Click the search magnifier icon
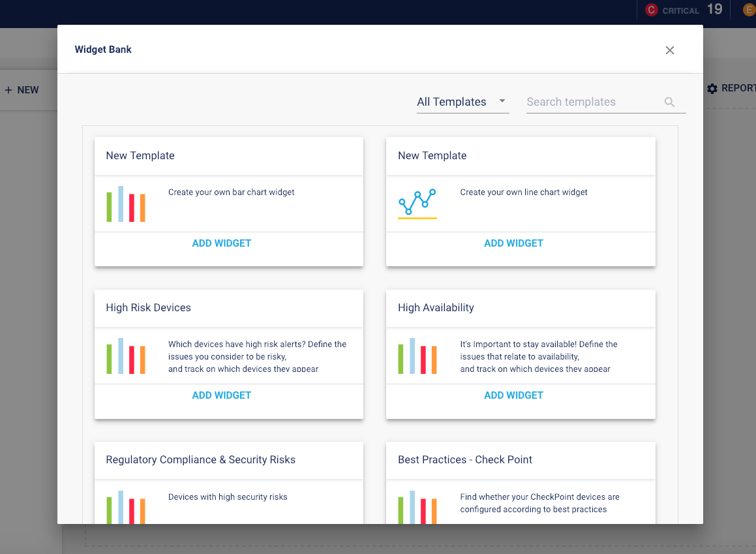Screen dimensions: 756x554 click(669, 102)
